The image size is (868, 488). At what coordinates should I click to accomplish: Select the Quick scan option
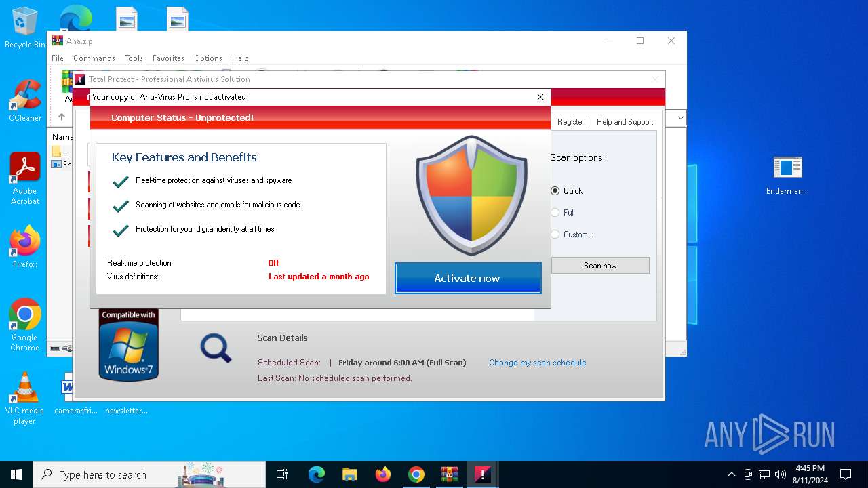tap(567, 191)
